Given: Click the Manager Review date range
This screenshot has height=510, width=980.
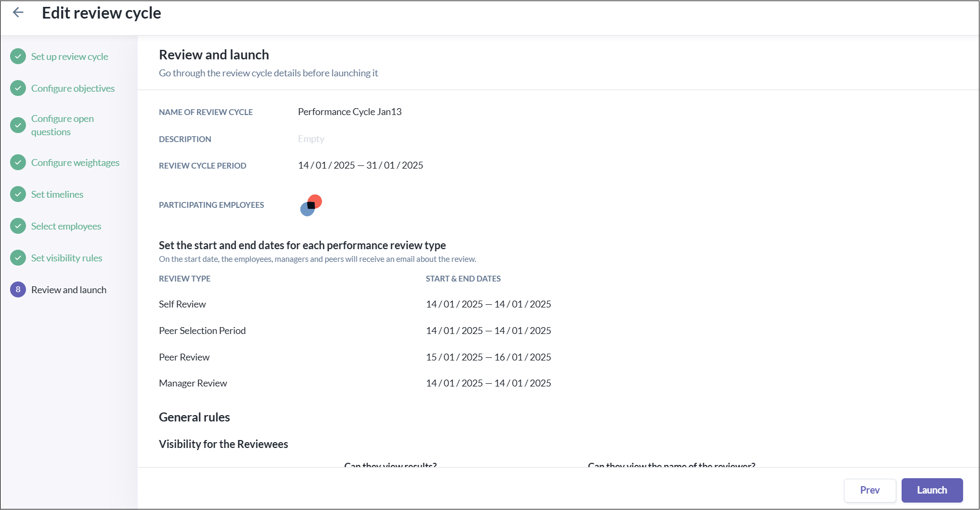Looking at the screenshot, I should pos(488,383).
